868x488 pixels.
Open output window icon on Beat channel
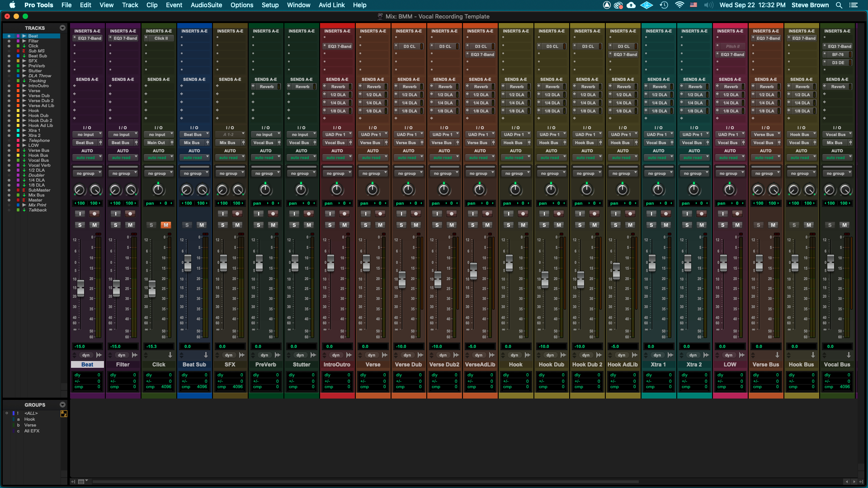[99, 355]
